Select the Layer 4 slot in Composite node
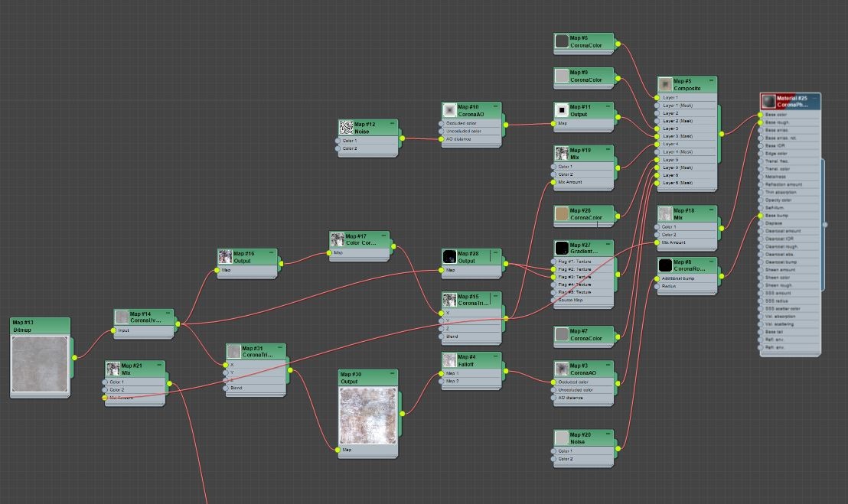The height and width of the screenshot is (504, 848). [x=670, y=144]
